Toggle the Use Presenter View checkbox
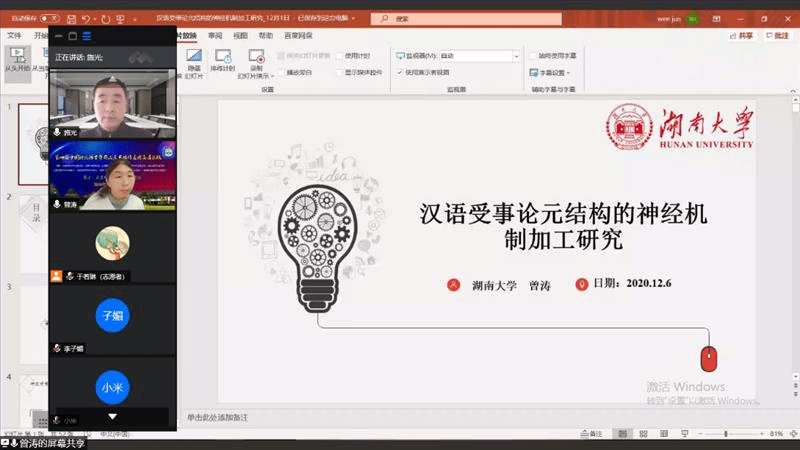 click(401, 72)
